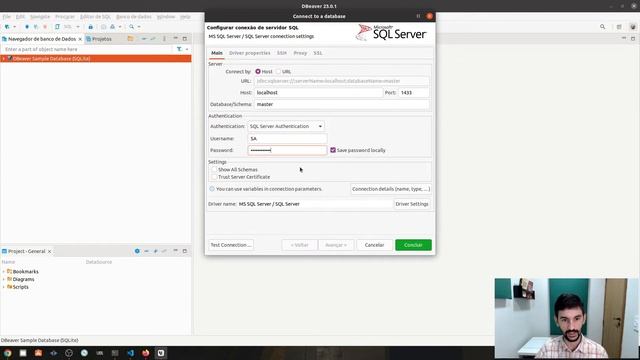Expand the DBeaver Sample Database tree node
Image resolution: width=640 pixels, height=360 pixels.
point(4,59)
